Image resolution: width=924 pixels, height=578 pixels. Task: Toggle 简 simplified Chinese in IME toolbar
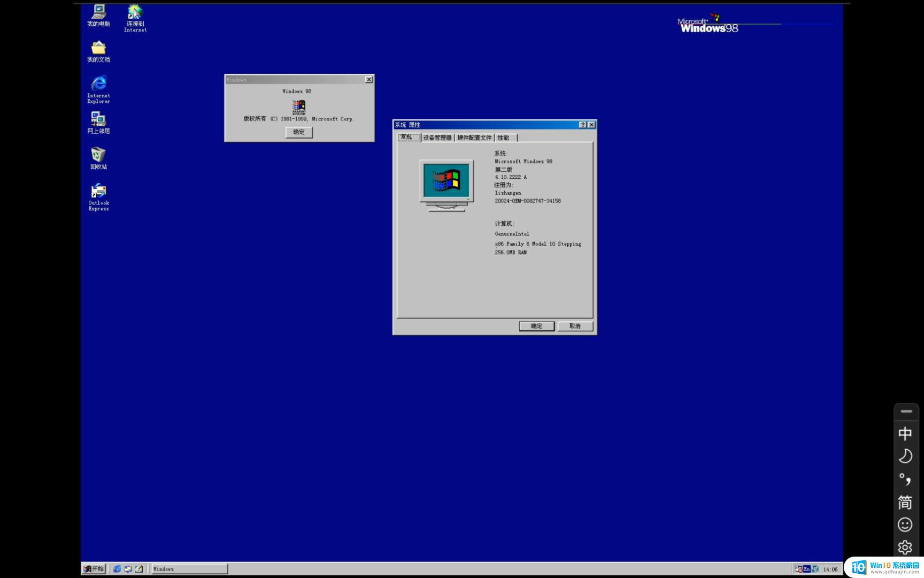tap(905, 502)
